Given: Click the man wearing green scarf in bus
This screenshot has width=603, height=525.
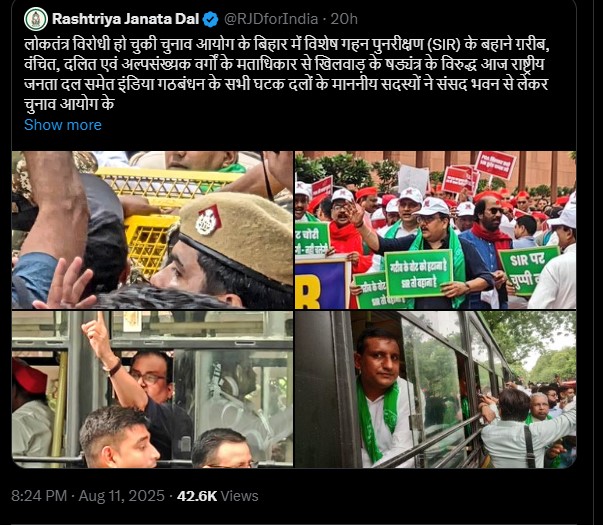Looking at the screenshot, I should 380,398.
